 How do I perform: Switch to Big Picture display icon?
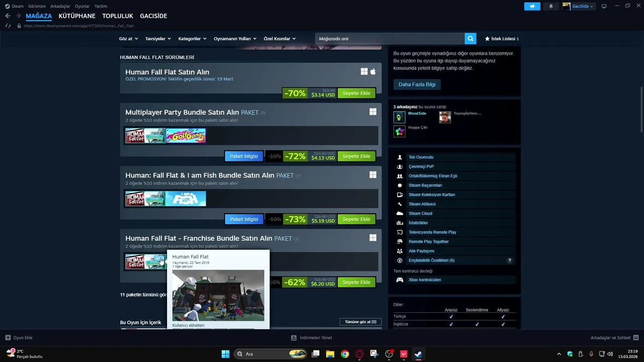pyautogui.click(x=604, y=6)
